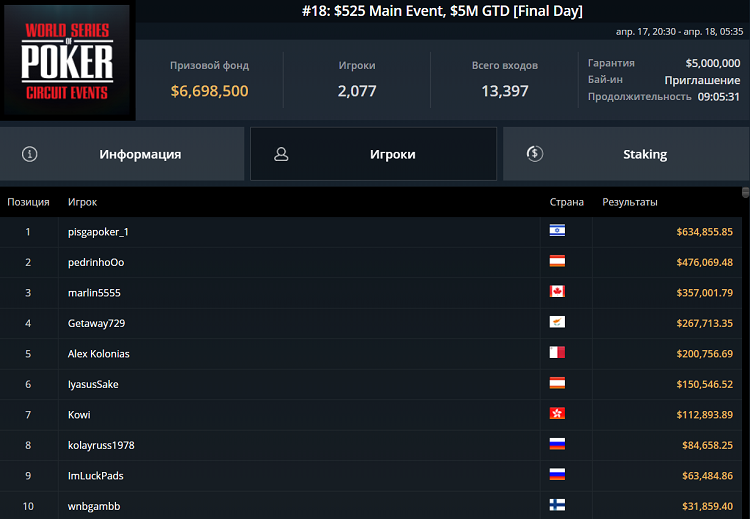Viewport: 750px width, 519px height.
Task: Sort by Позиция column header
Action: click(28, 202)
